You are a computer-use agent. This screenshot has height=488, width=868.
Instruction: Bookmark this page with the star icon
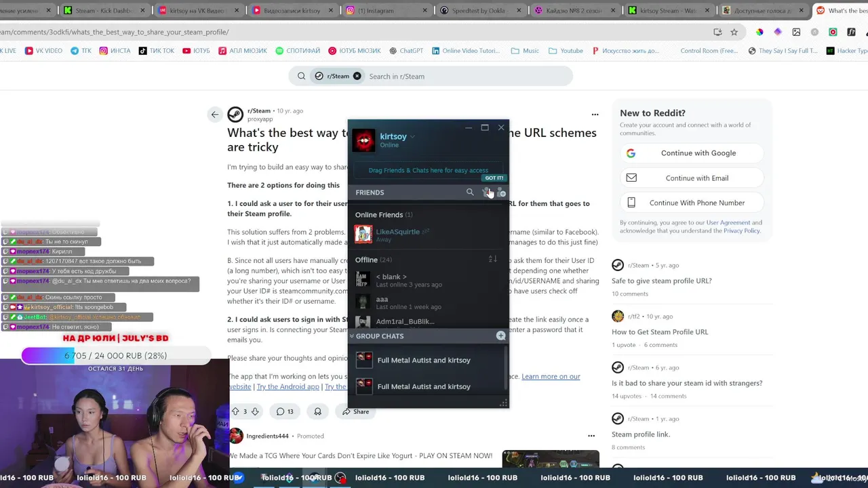[x=734, y=32]
